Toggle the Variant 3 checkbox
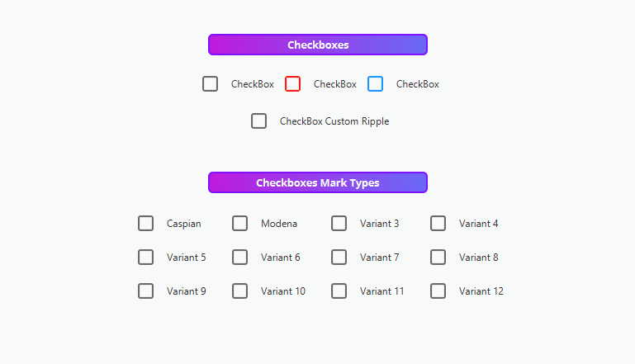 [x=339, y=224]
